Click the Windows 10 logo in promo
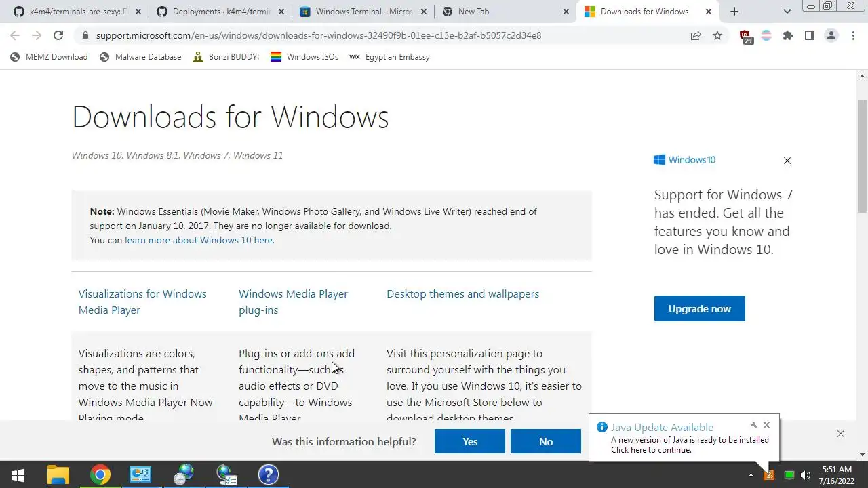Viewport: 868px width, 488px height. pyautogui.click(x=685, y=160)
